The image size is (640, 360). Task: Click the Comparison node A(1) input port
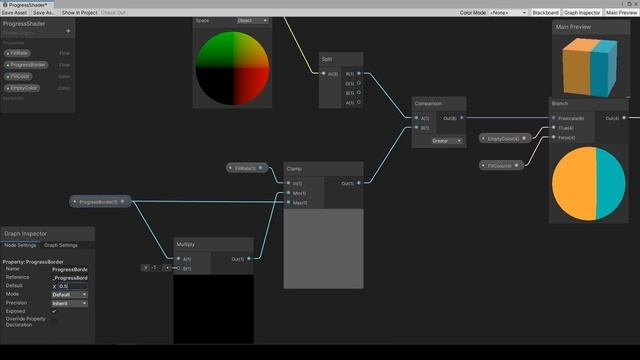[416, 118]
